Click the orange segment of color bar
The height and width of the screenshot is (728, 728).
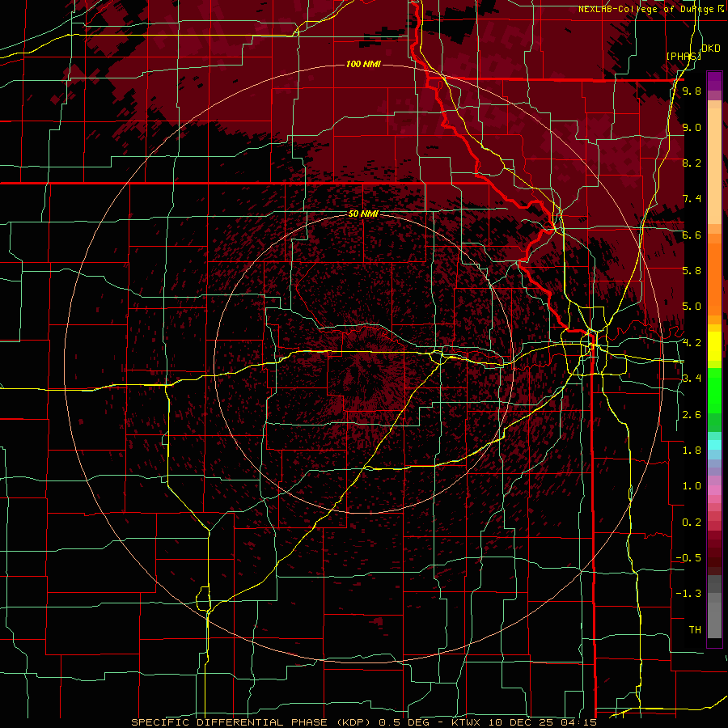[x=714, y=274]
